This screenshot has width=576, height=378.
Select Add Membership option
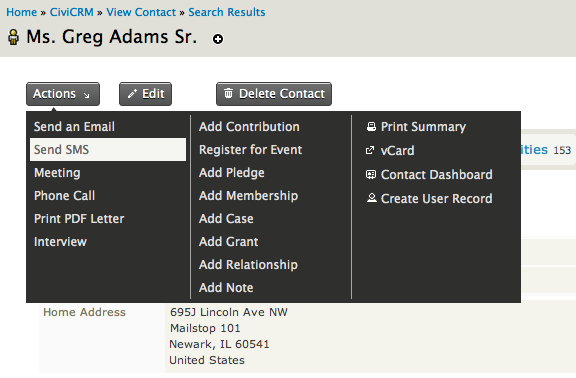248,195
